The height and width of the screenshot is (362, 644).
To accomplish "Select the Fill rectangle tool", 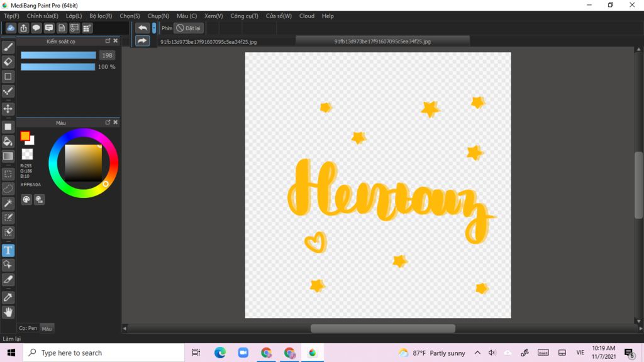I will 8,127.
